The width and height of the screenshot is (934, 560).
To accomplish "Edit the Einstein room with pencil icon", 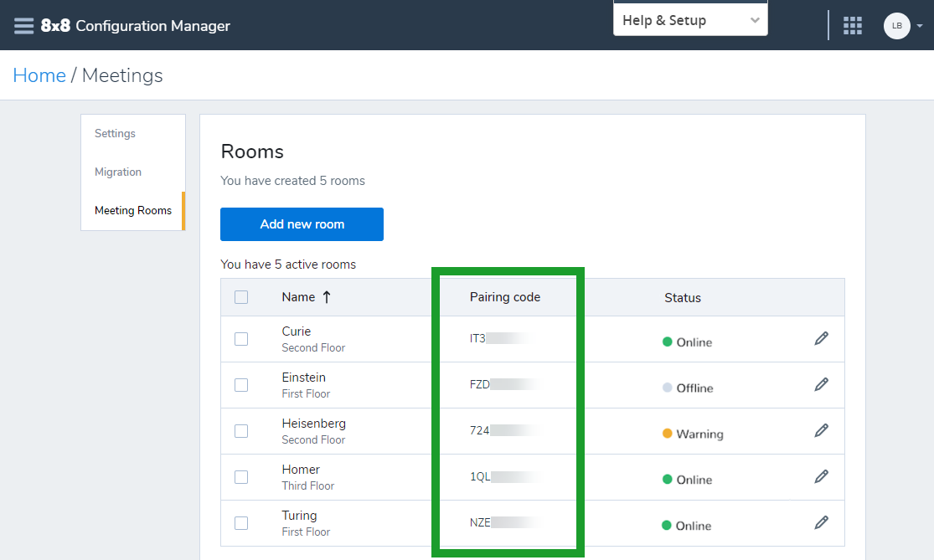I will click(821, 384).
